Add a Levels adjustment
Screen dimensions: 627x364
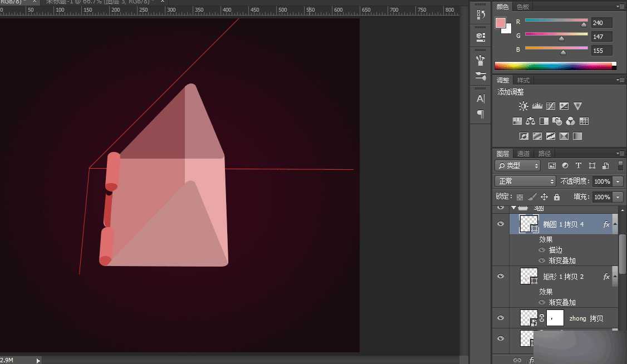(537, 106)
